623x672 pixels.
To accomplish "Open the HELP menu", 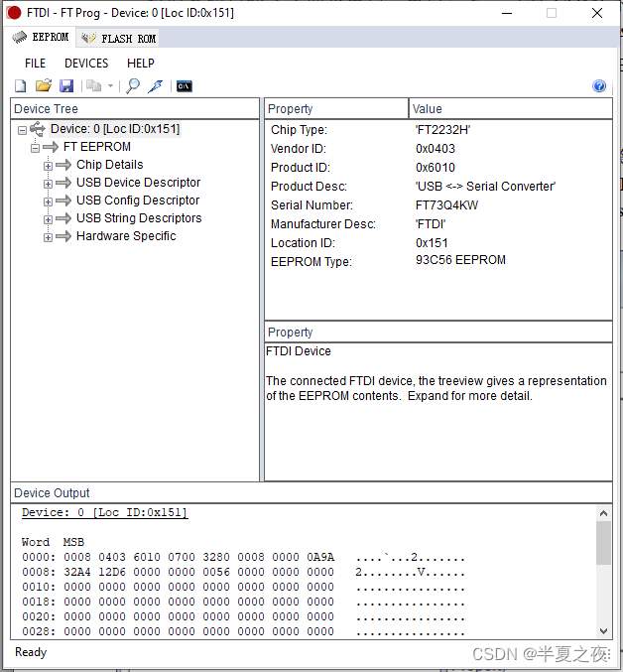I will click(141, 63).
